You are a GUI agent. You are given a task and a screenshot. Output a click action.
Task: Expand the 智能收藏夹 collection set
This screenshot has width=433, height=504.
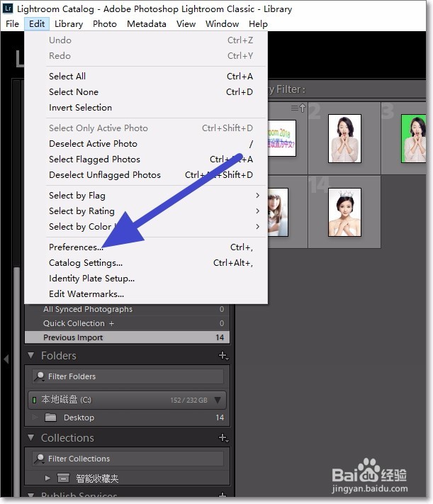pos(47,478)
